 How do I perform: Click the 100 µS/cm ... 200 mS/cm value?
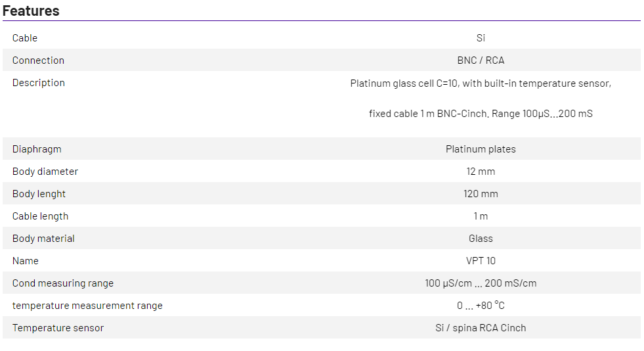(x=481, y=283)
